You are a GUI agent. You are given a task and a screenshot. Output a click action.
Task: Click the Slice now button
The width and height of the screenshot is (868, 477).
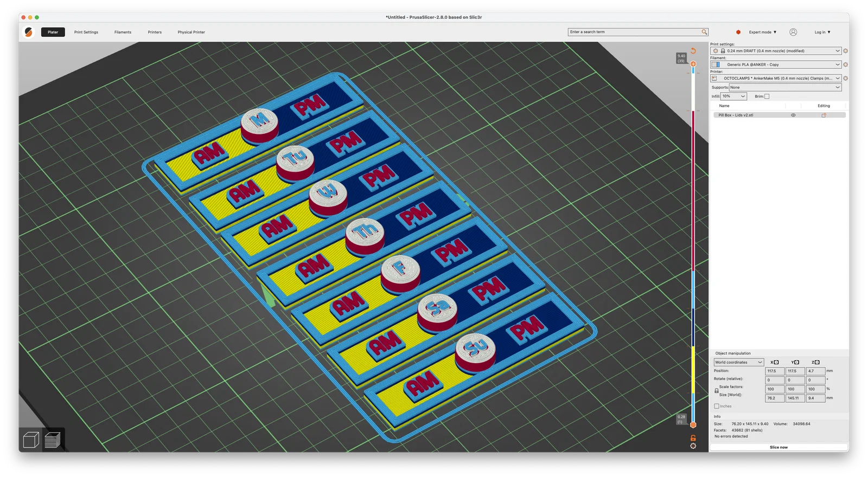[x=778, y=447]
